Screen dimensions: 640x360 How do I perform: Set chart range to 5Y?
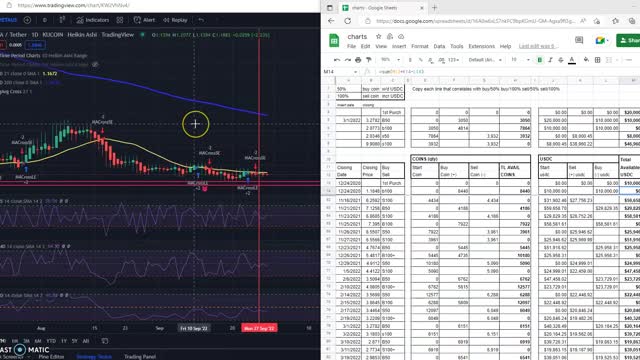click(x=75, y=341)
